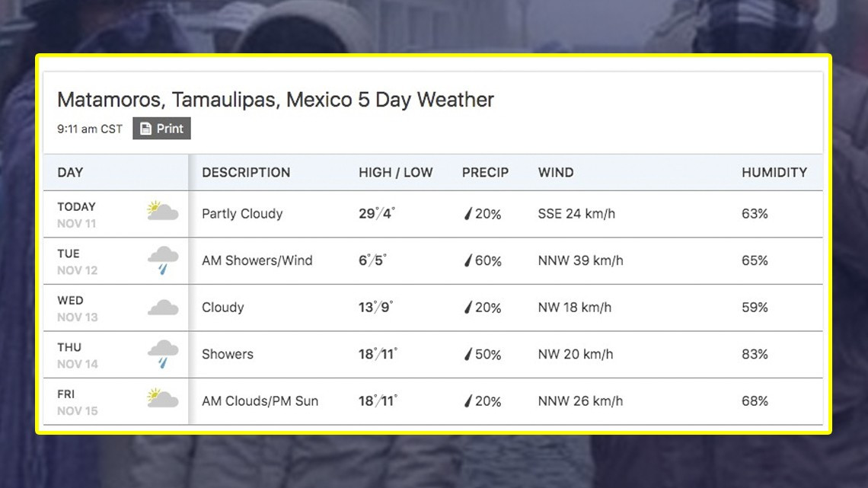The image size is (868, 488).
Task: Click the PRECIP column header
Action: click(x=485, y=173)
